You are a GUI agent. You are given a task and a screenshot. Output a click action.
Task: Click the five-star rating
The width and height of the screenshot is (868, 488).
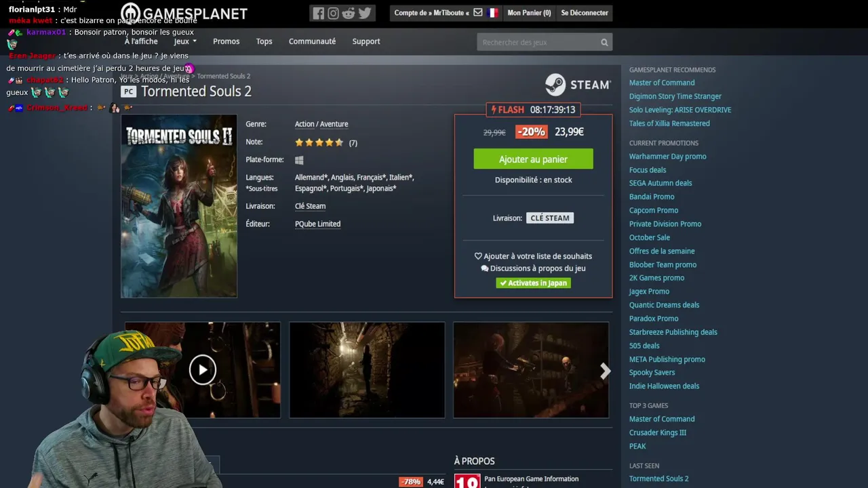[319, 142]
